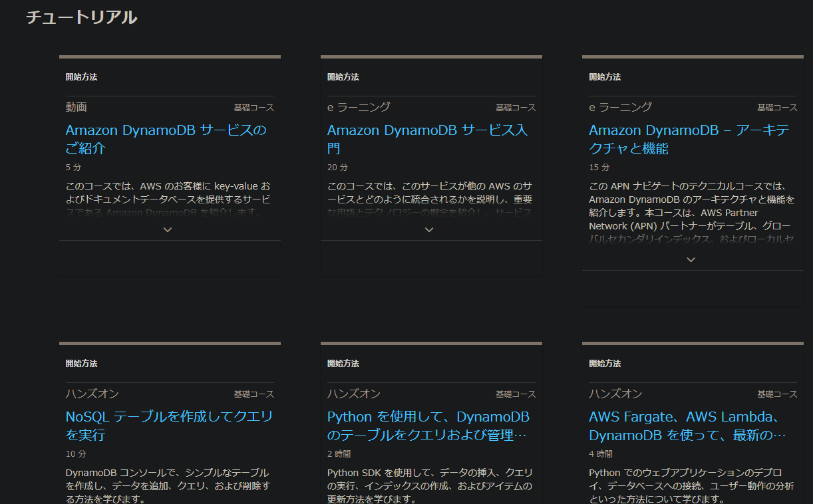Click 開始方法 header on AWS Fargate card
Image resolution: width=813 pixels, height=504 pixels.
pyautogui.click(x=605, y=364)
